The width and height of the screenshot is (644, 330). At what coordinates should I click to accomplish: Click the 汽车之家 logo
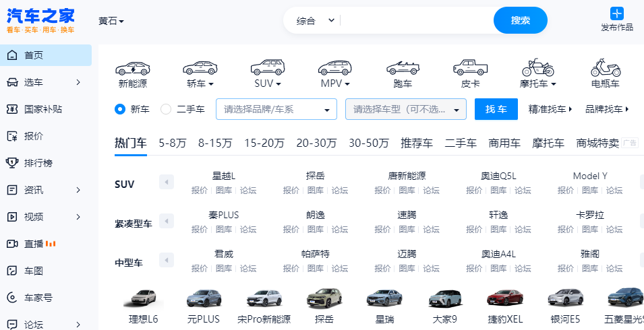(40, 20)
